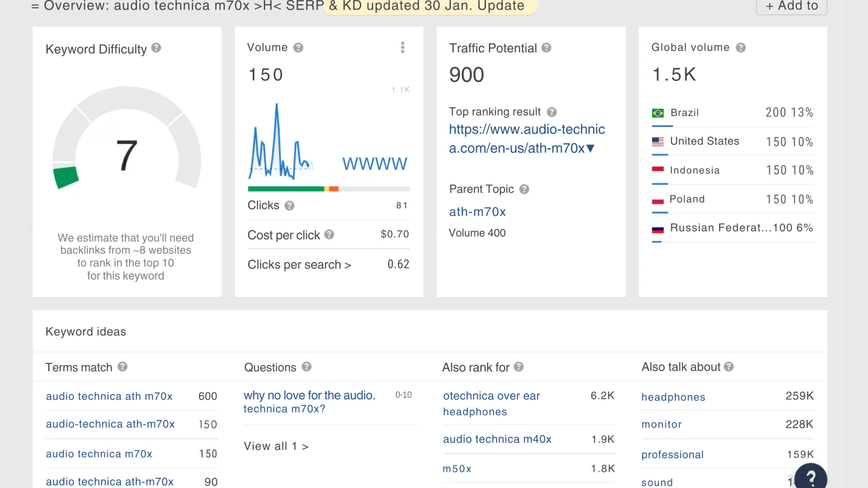The image size is (868, 488).
Task: Open question why no love for the audio technica m70x
Action: point(309,402)
